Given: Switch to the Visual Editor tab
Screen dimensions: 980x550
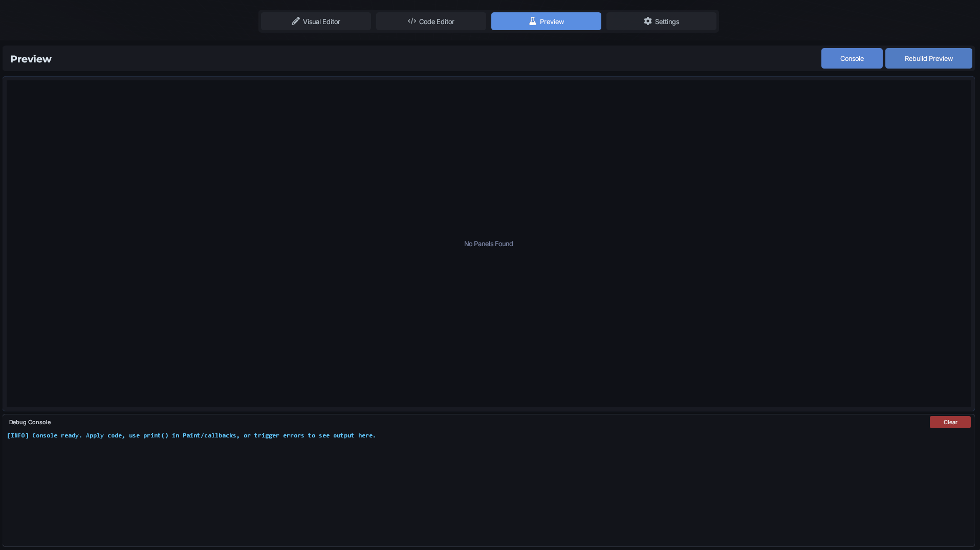Looking at the screenshot, I should (x=315, y=21).
